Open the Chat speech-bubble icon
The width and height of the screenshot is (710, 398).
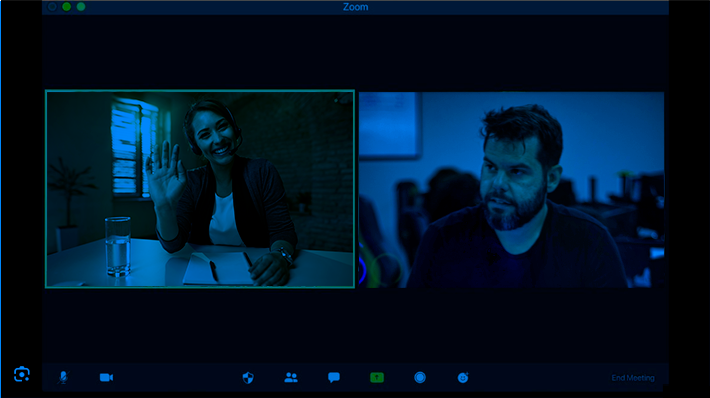tap(334, 377)
